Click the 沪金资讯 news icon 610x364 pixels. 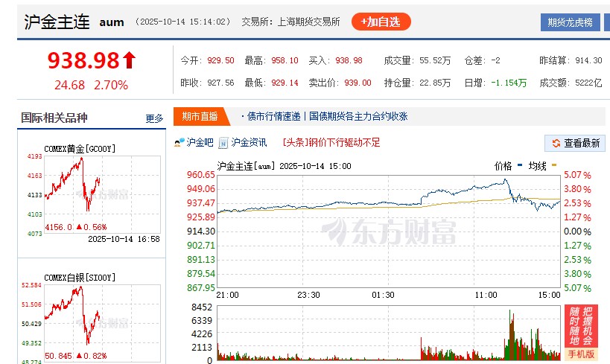[x=223, y=142]
